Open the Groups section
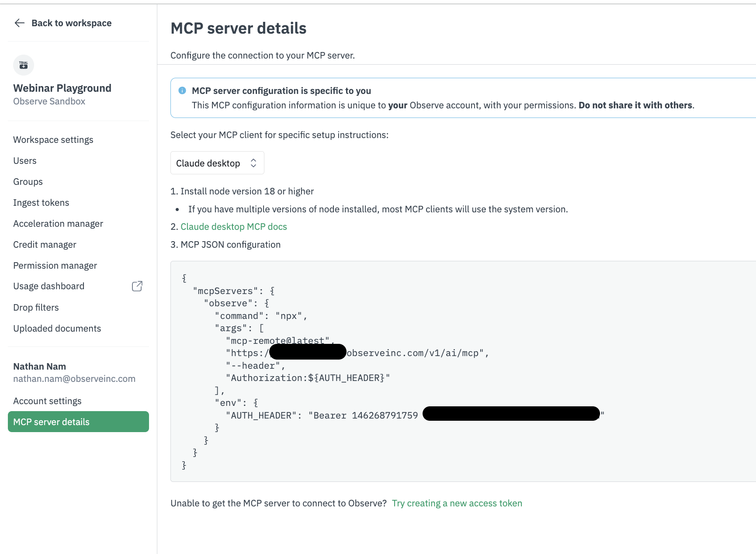The height and width of the screenshot is (554, 756). 28,182
